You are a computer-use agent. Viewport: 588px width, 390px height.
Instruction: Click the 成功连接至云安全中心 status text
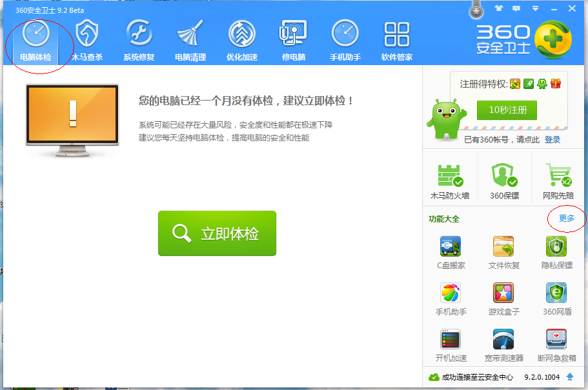click(478, 377)
